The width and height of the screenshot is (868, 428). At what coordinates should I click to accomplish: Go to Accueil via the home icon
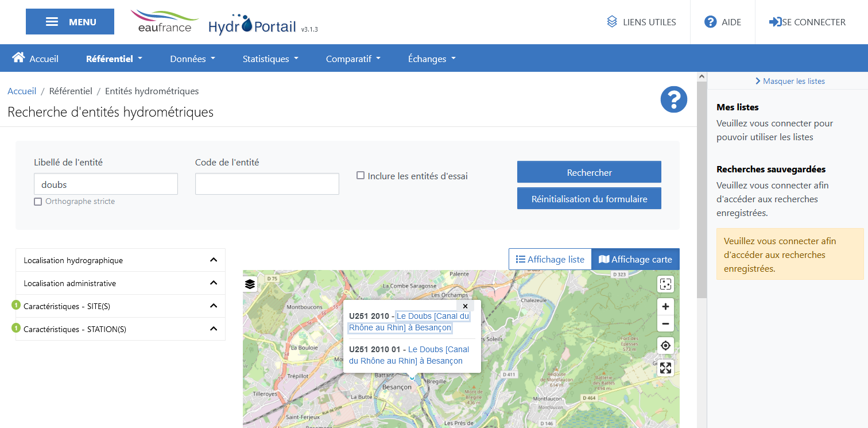(19, 58)
